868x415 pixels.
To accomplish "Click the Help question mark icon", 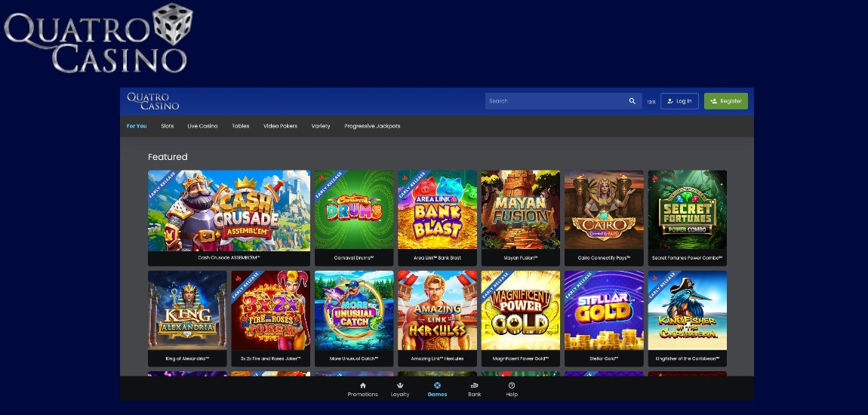I will click(512, 386).
